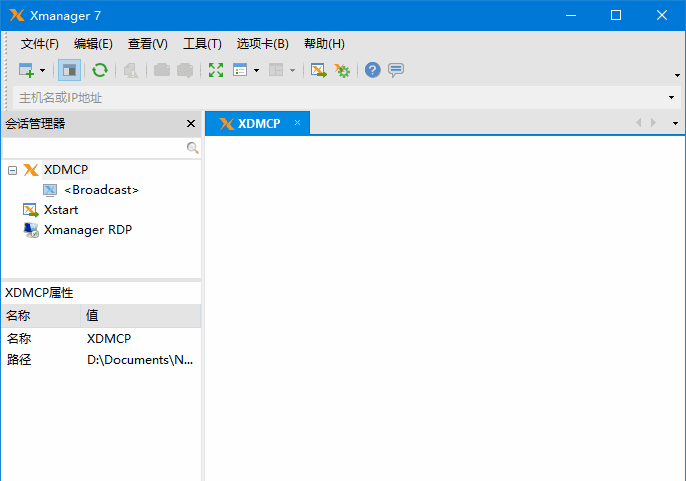Click the 名称 property row label
This screenshot has height=481, width=686.
coord(19,339)
